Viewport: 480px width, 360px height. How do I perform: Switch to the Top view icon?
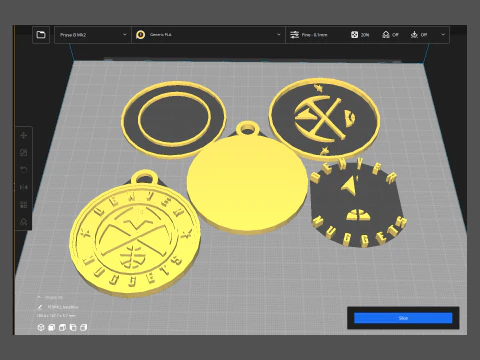coord(62,328)
